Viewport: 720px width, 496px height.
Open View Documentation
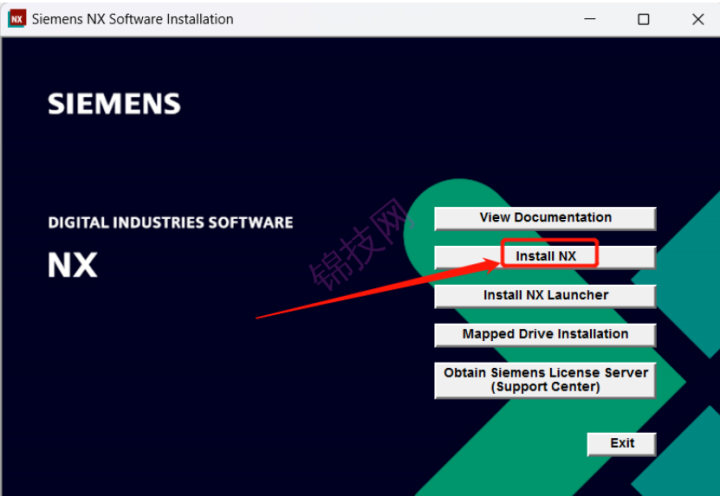click(545, 218)
